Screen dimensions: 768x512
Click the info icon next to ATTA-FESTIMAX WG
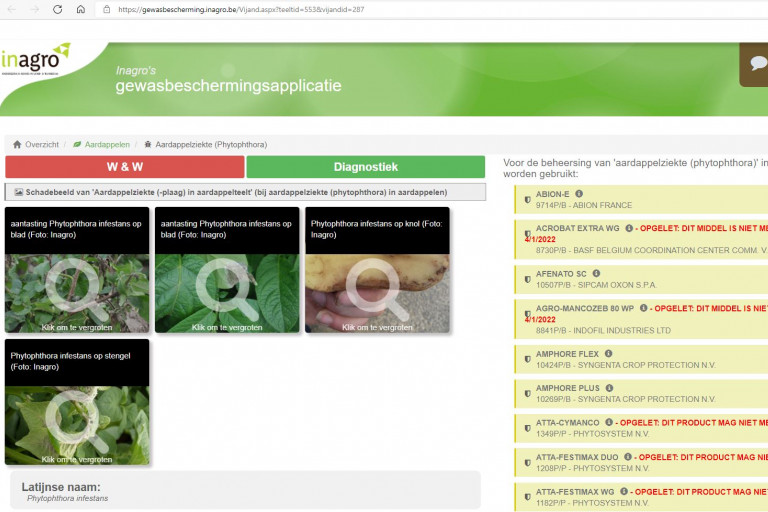[624, 491]
